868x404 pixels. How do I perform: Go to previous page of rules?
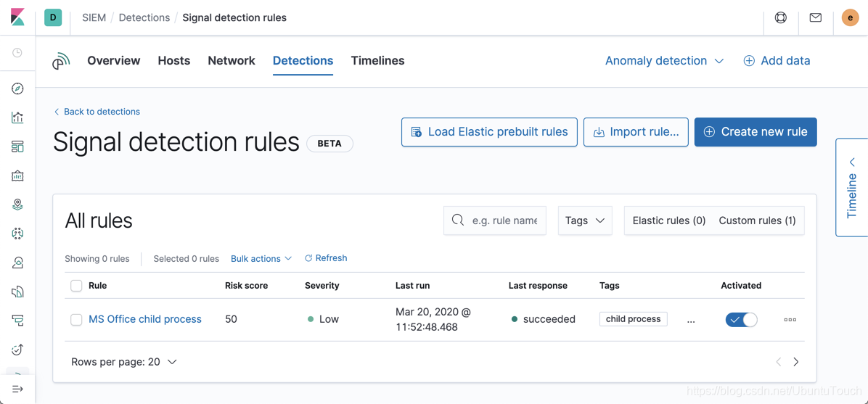[778, 362]
